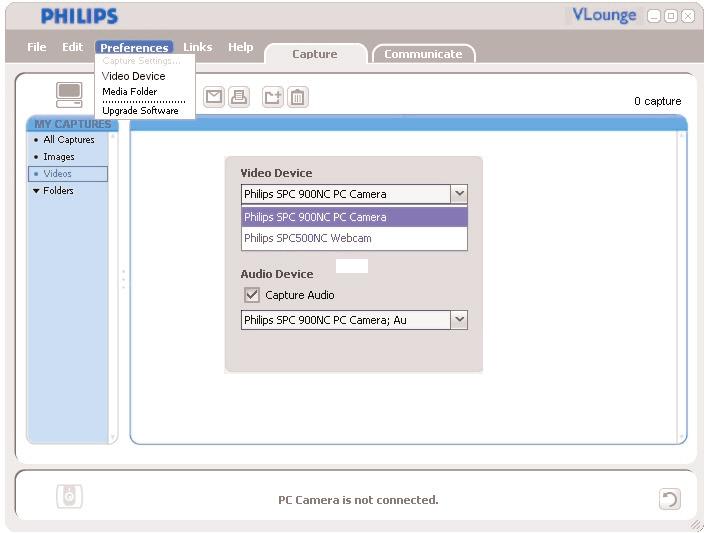This screenshot has width=705, height=533.
Task: Click the sidebar vertical scrollbar
Action: click(113, 287)
